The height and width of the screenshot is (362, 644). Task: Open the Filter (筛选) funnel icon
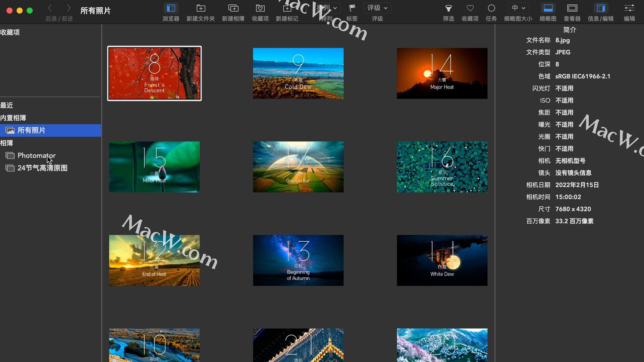coord(448,8)
